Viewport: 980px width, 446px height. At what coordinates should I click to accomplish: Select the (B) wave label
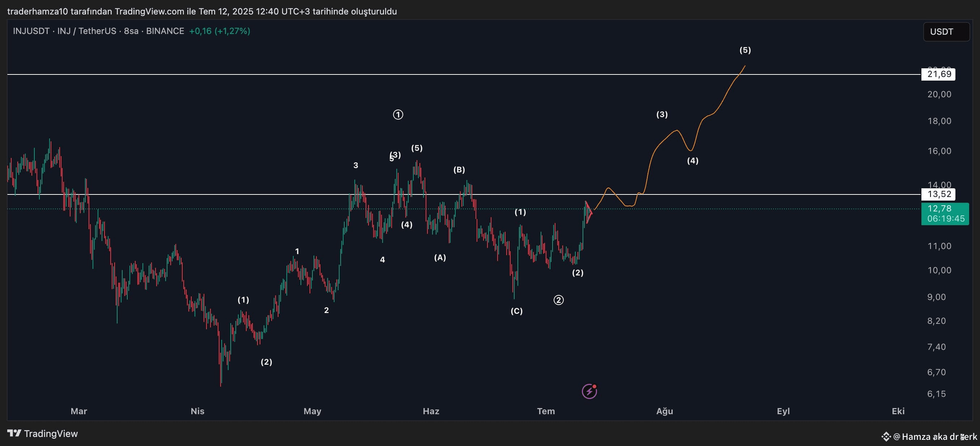pos(459,170)
